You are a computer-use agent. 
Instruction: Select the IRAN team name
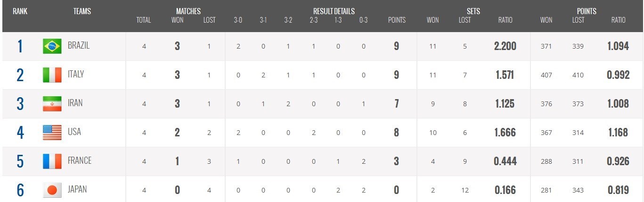(x=75, y=103)
